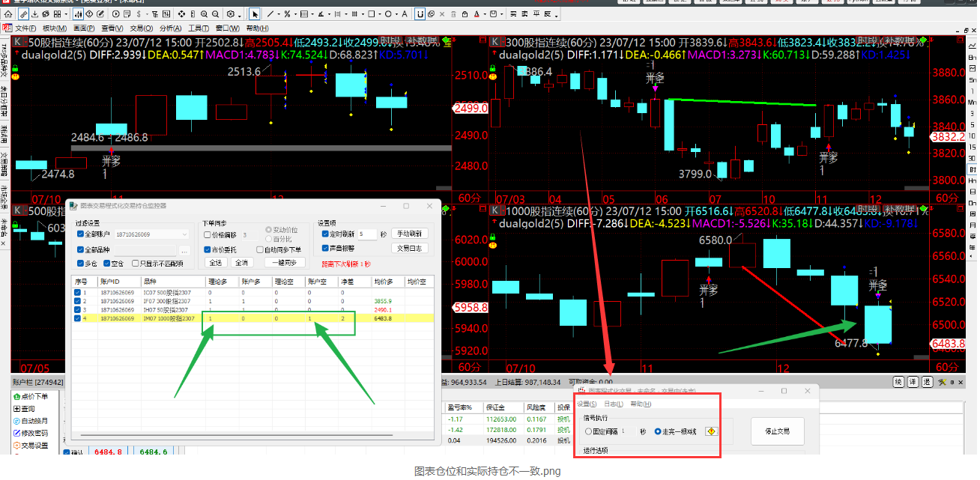Screen dimensions: 980x480
Task: Uncheck the 多仓 checkbox
Action: tap(80, 264)
